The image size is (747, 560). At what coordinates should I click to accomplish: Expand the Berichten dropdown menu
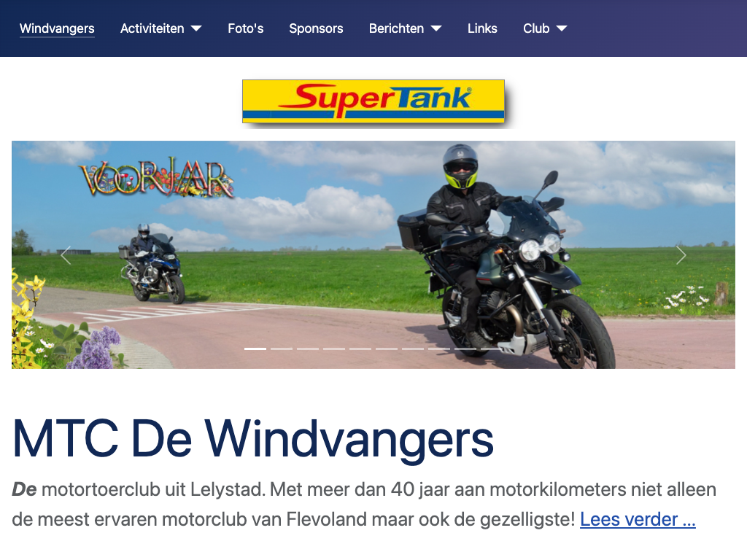[x=406, y=28]
